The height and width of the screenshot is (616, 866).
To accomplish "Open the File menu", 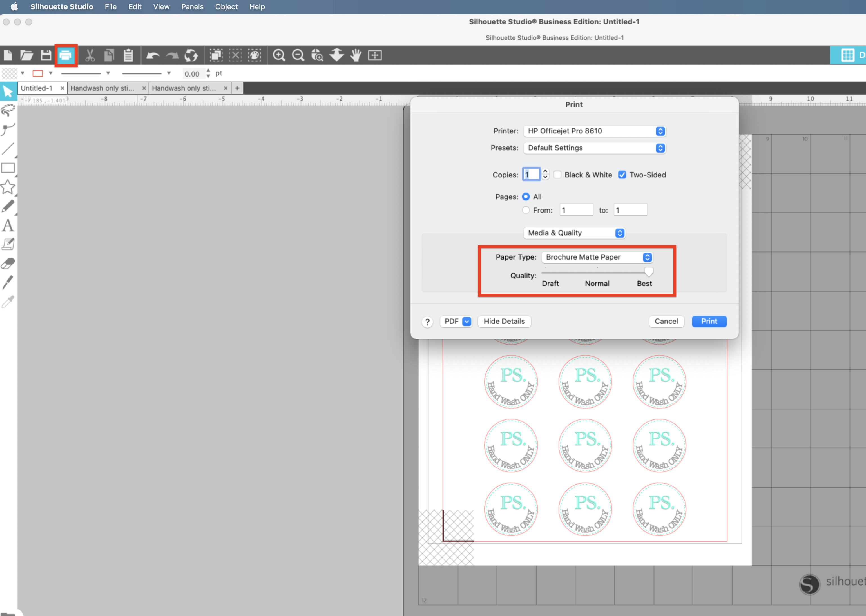I will pyautogui.click(x=111, y=7).
